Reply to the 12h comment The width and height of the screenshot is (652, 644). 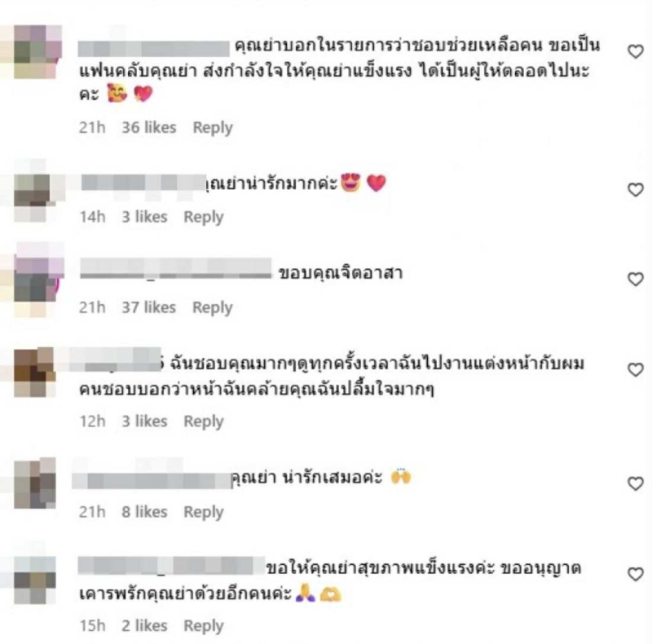(203, 421)
